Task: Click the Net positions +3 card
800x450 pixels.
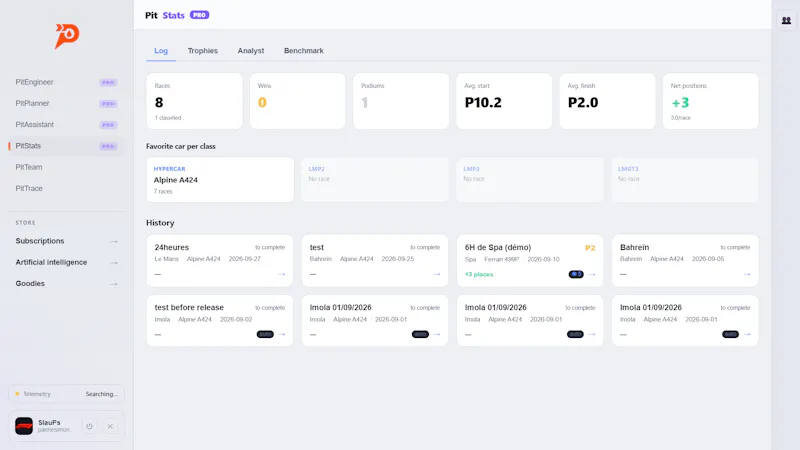Action: pyautogui.click(x=711, y=101)
